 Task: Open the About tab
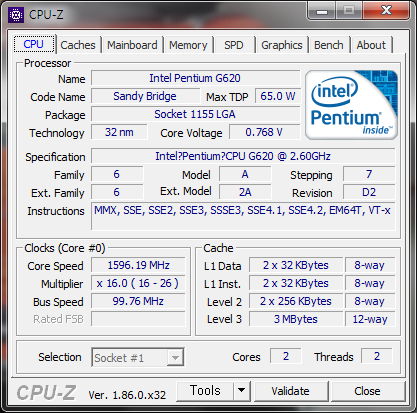[371, 45]
